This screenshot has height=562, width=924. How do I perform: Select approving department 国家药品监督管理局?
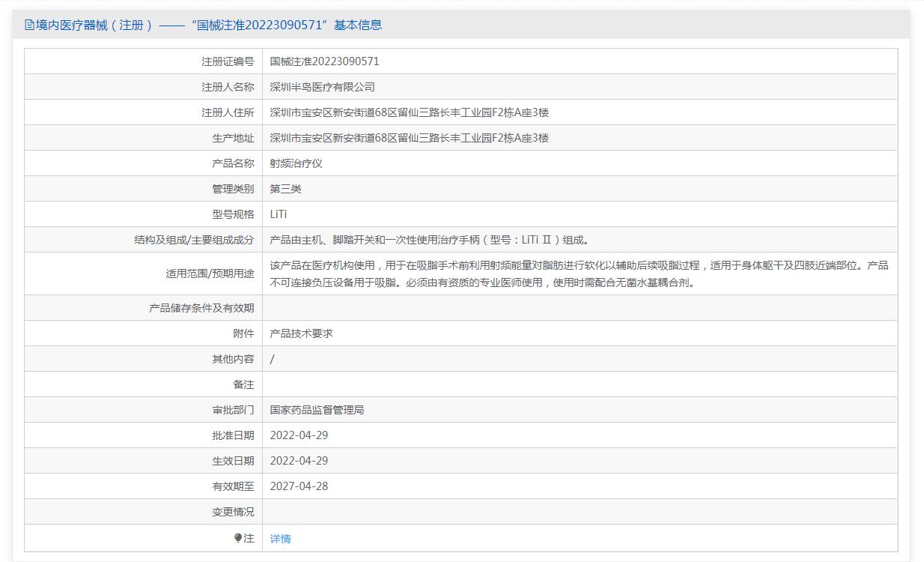pos(317,410)
